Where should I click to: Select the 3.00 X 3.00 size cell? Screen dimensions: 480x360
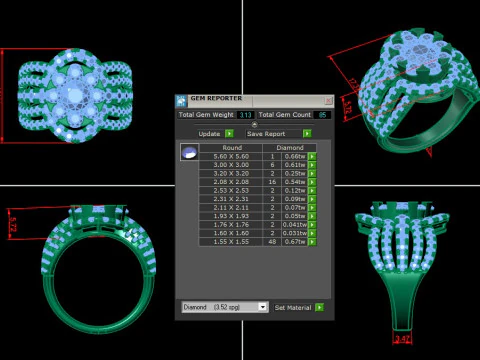pyautogui.click(x=231, y=165)
